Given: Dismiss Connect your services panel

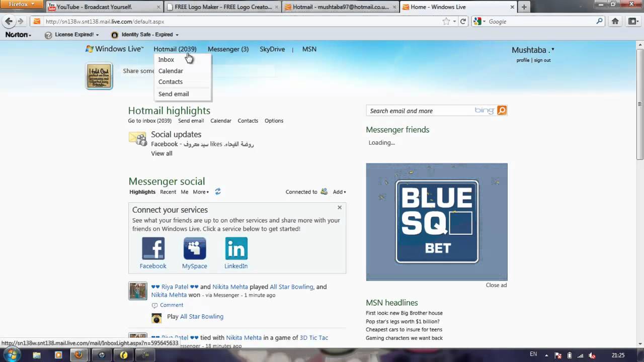Looking at the screenshot, I should pyautogui.click(x=340, y=207).
